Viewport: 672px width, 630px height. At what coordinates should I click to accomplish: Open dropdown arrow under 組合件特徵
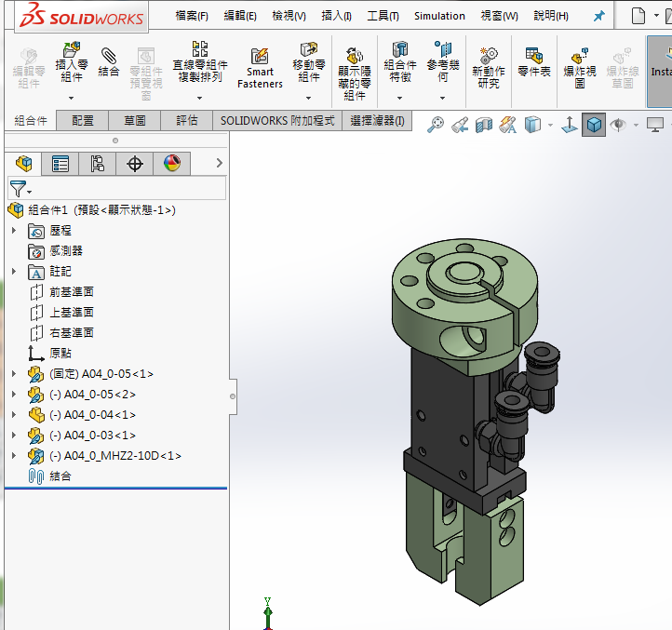(400, 98)
